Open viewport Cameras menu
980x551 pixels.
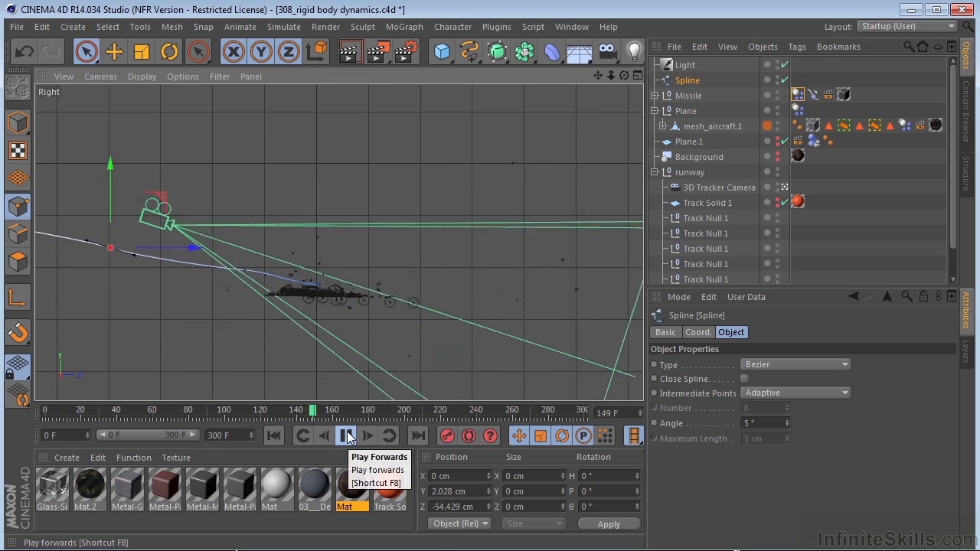(x=100, y=77)
